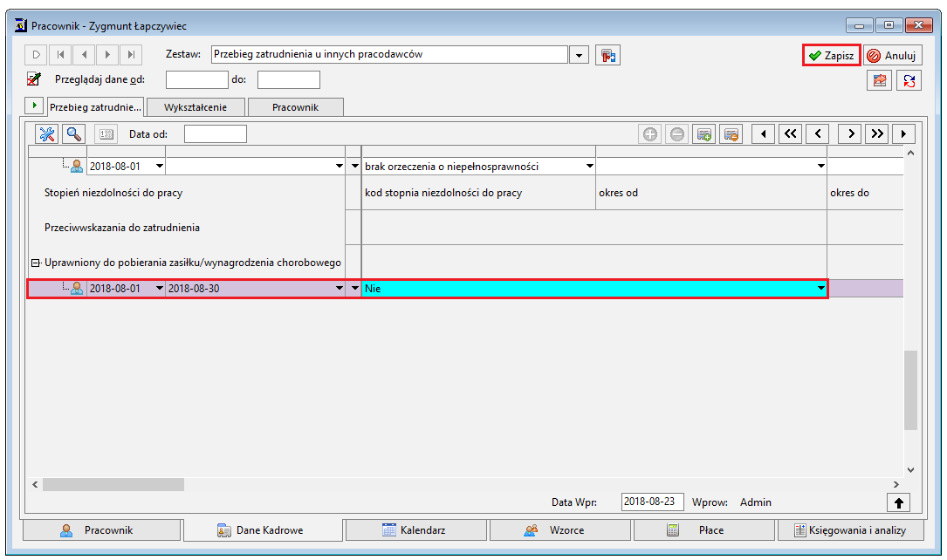Open the Kalendarz bottom tab

click(416, 530)
